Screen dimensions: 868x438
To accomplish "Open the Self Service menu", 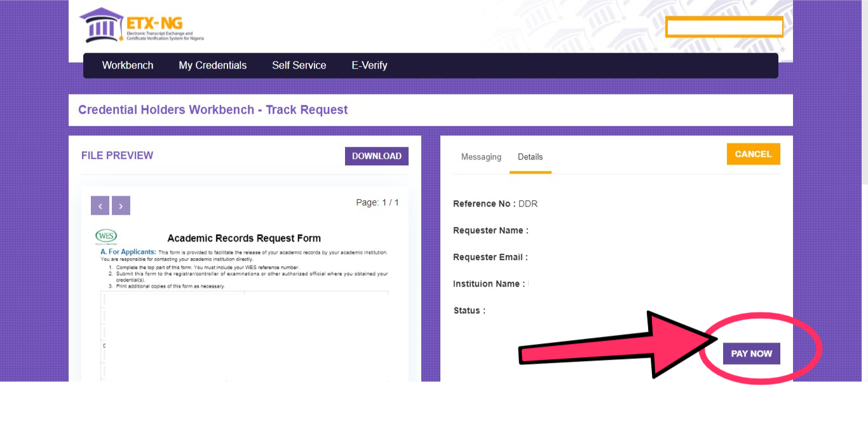I will 299,65.
